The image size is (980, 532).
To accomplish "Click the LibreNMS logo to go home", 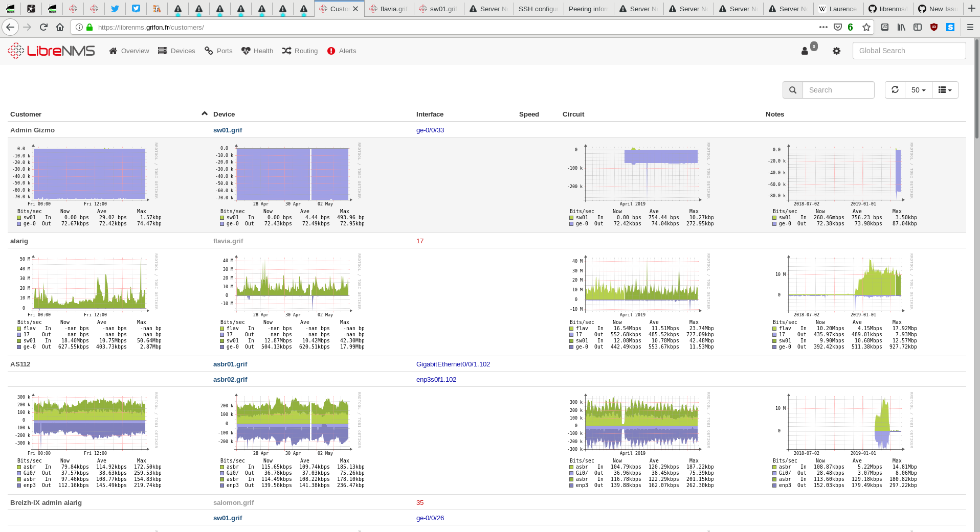I will point(51,51).
